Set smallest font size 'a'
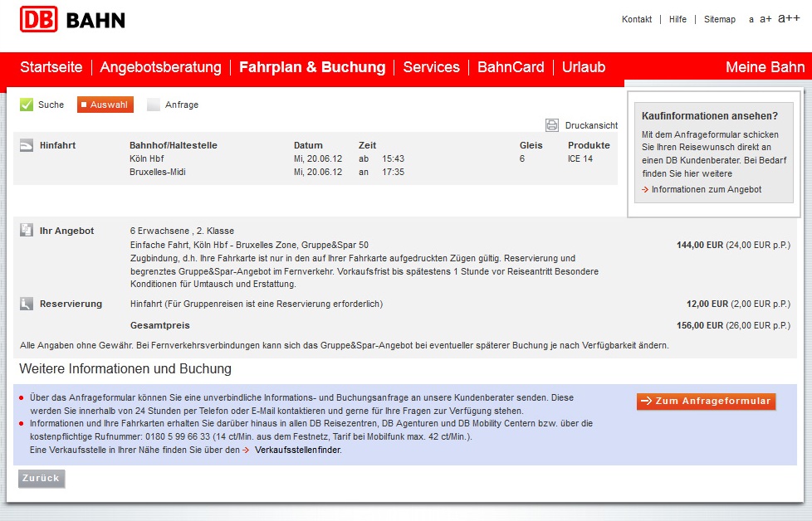The width and height of the screenshot is (812, 521). tap(751, 20)
